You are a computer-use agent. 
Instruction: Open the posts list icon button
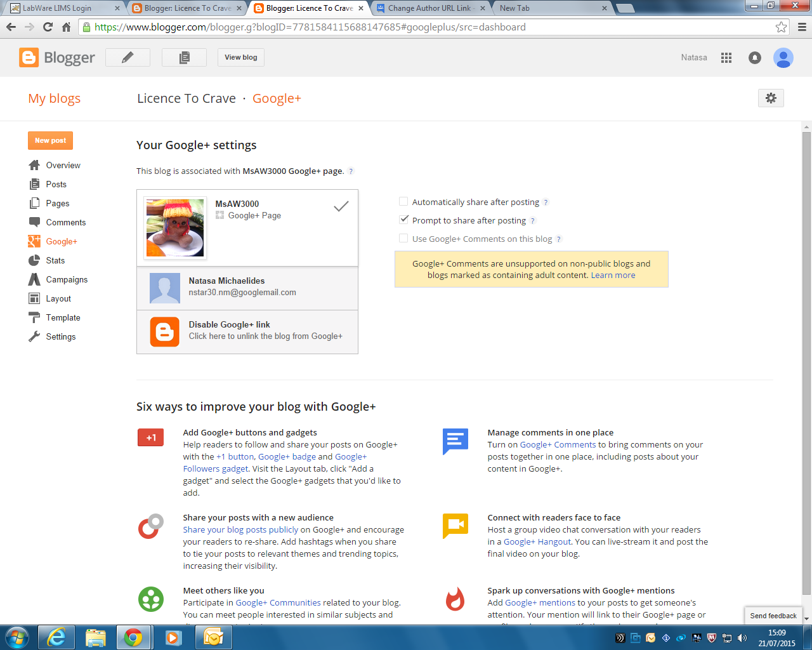pyautogui.click(x=184, y=57)
